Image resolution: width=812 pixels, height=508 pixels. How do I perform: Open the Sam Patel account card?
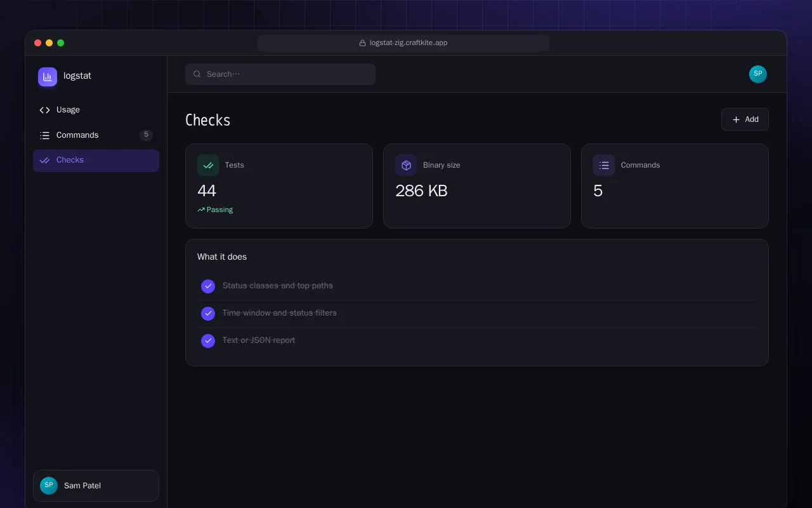coord(96,486)
